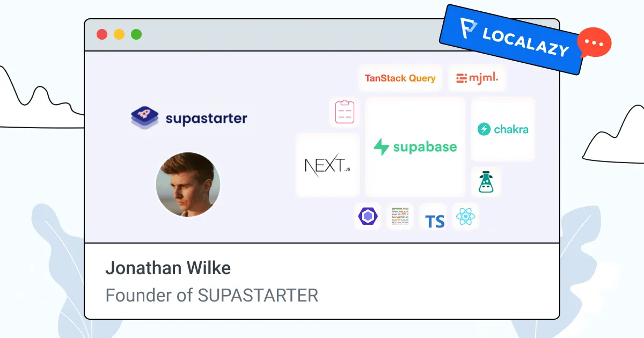Click the TanStack Query logo tile
Viewport: 644px width, 338px height.
pyautogui.click(x=400, y=78)
